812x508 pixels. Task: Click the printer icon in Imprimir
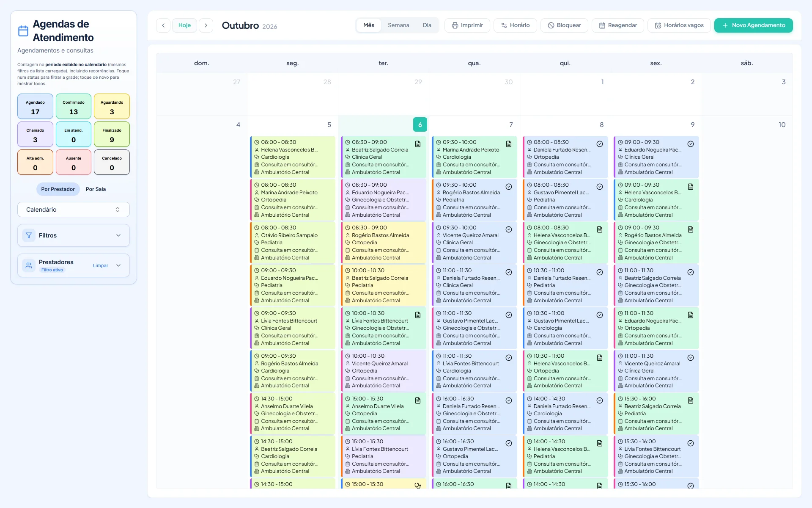click(x=455, y=25)
